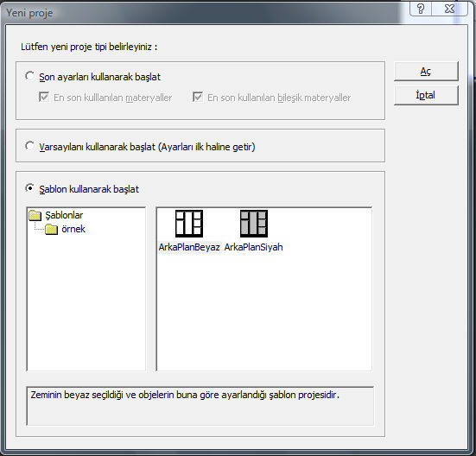Select the örnek tree item label
Viewport: 476px width, 456px height.
pos(73,229)
